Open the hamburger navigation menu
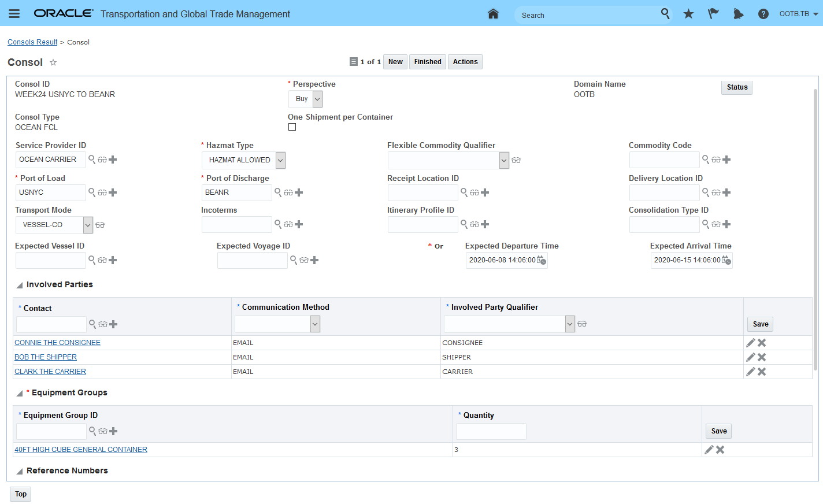This screenshot has height=504, width=823. (14, 14)
